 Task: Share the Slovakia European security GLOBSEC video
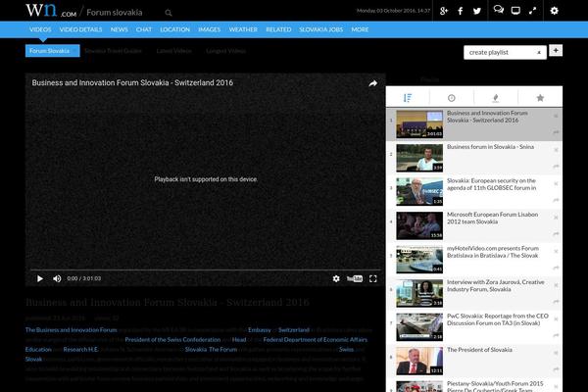[x=556, y=200]
